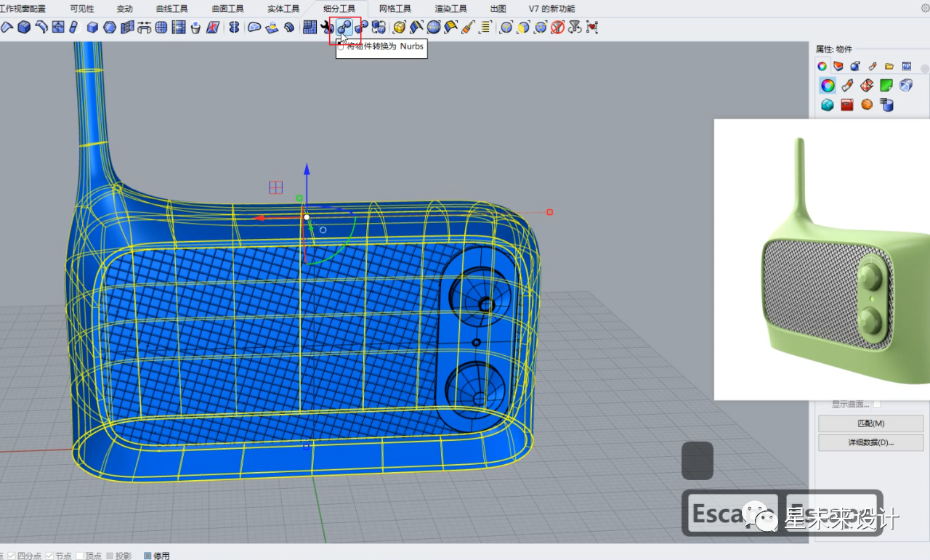Click the text-lines list icon in the toolbar
Image resolution: width=930 pixels, height=560 pixels.
pos(485,28)
